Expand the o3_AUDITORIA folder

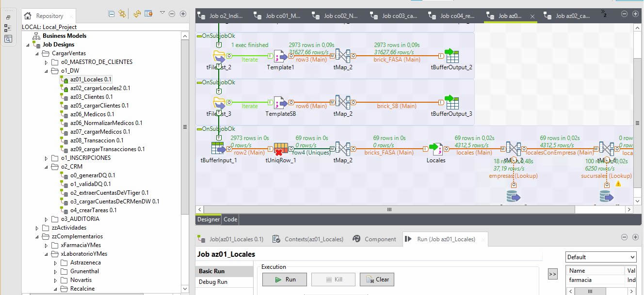[x=46, y=219]
